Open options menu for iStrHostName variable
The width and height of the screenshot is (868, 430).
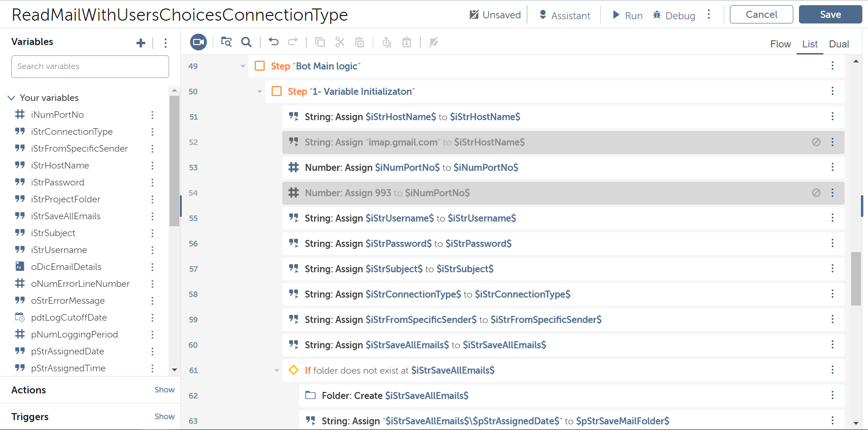click(152, 166)
